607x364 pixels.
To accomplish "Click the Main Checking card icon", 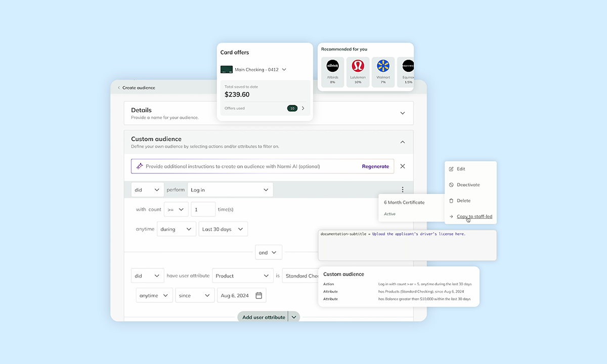I will pos(227,70).
